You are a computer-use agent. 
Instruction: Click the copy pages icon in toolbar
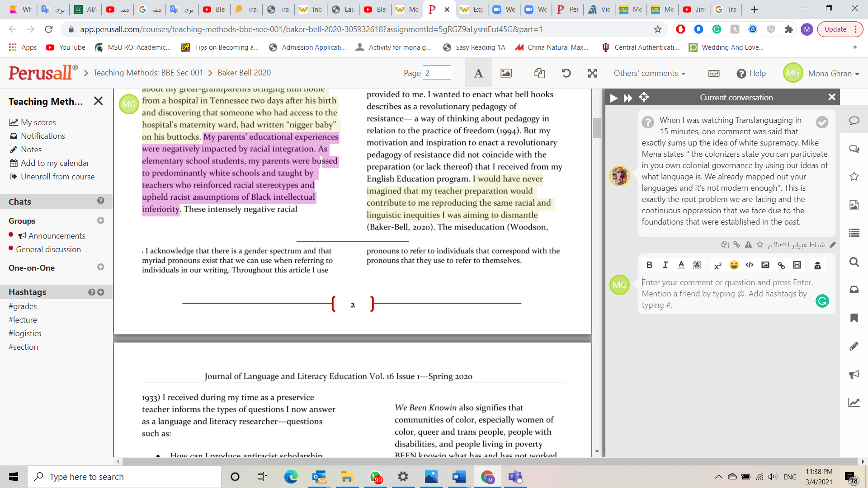(539, 73)
